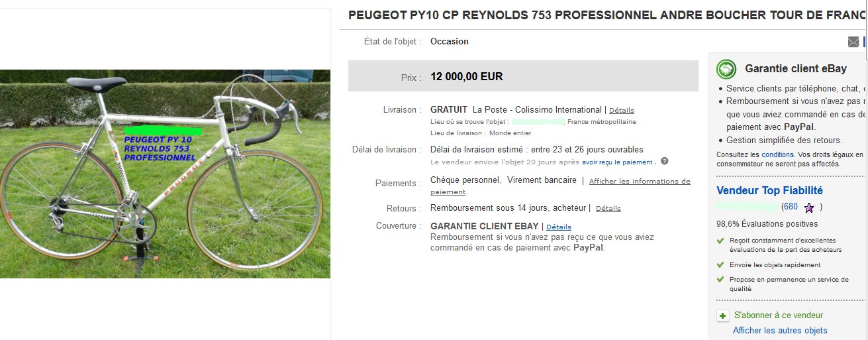Open the Détails link for Livraison
This screenshot has height=340, width=868.
[622, 110]
